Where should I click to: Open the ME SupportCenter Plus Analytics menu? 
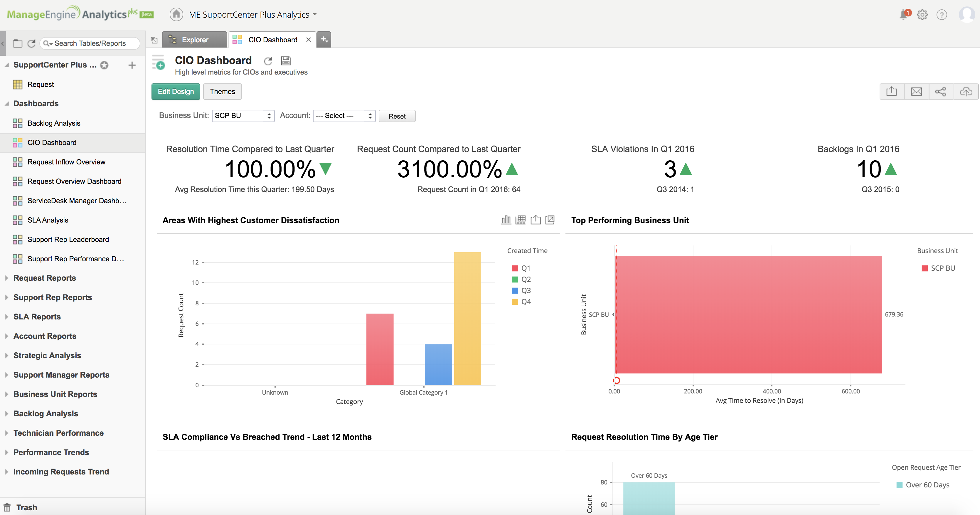point(252,14)
